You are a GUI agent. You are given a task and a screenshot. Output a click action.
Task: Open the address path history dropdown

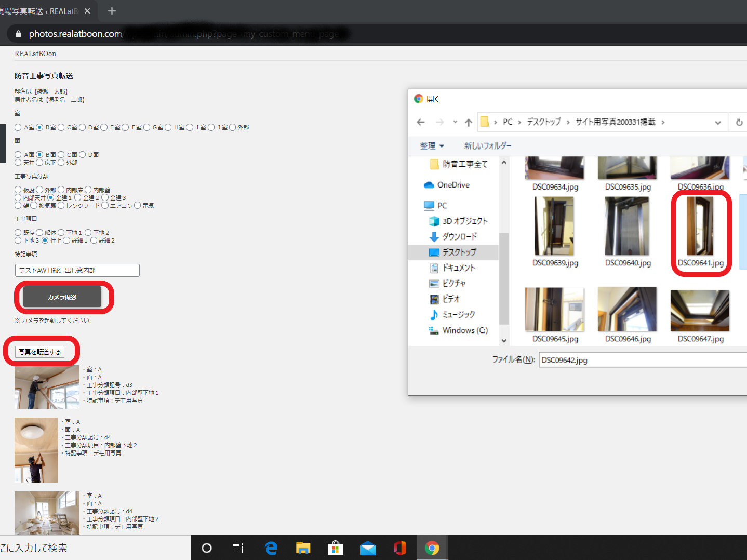[x=717, y=122]
